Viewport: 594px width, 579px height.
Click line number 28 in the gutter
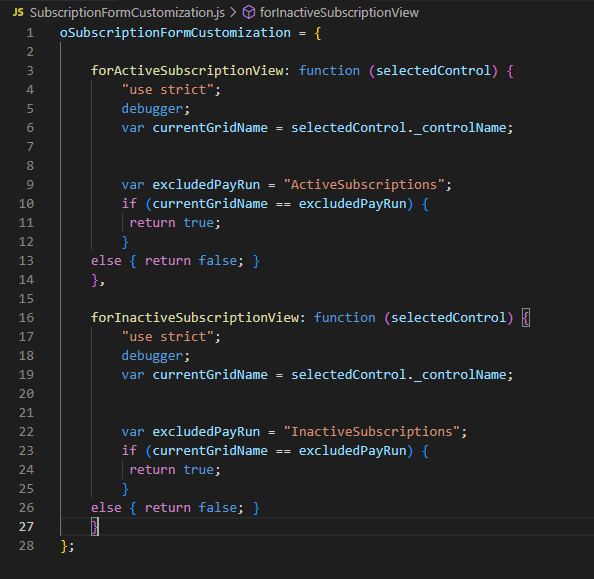coord(26,546)
